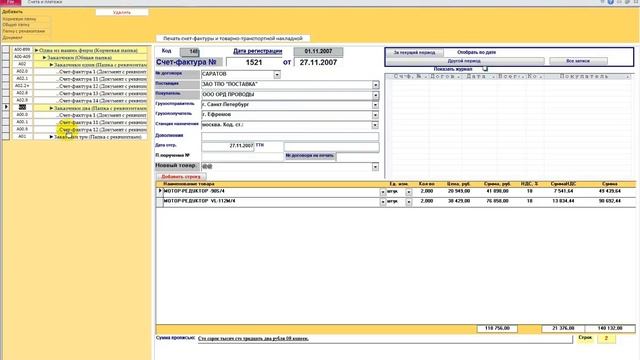Image resolution: width=640 pixels, height=360 pixels.
Task: Click the Дополнения text field
Action: 290,136
